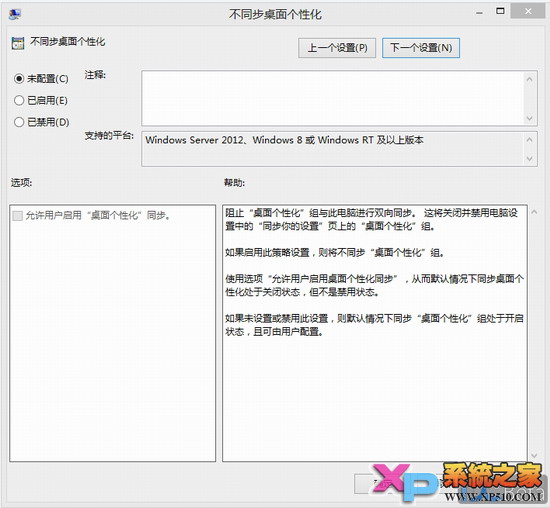
Task: Click the Windows Server 2012 supported platform text
Action: click(284, 140)
